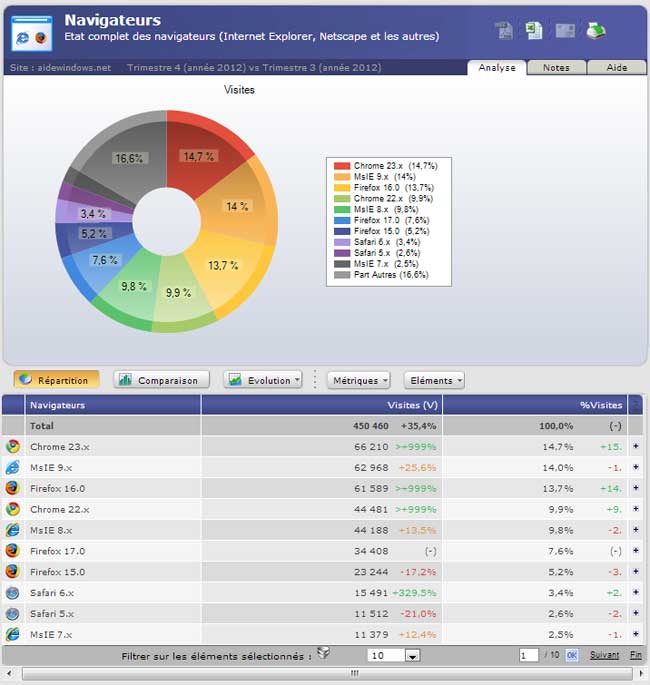Open the Eléments dropdown
650x685 pixels.
pos(434,380)
